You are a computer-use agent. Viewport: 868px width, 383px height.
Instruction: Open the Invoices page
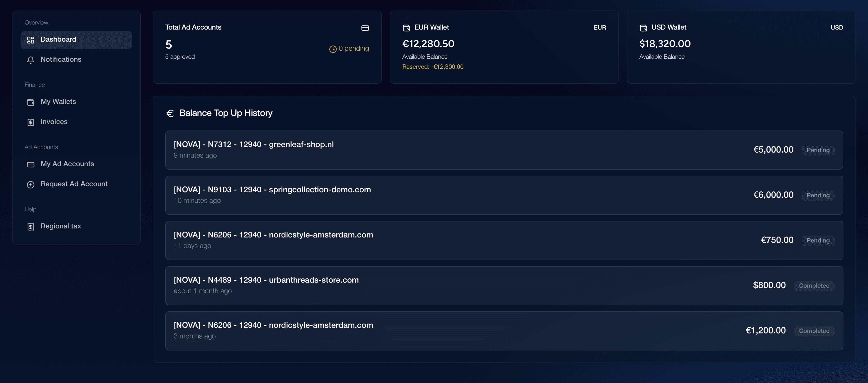[76, 122]
